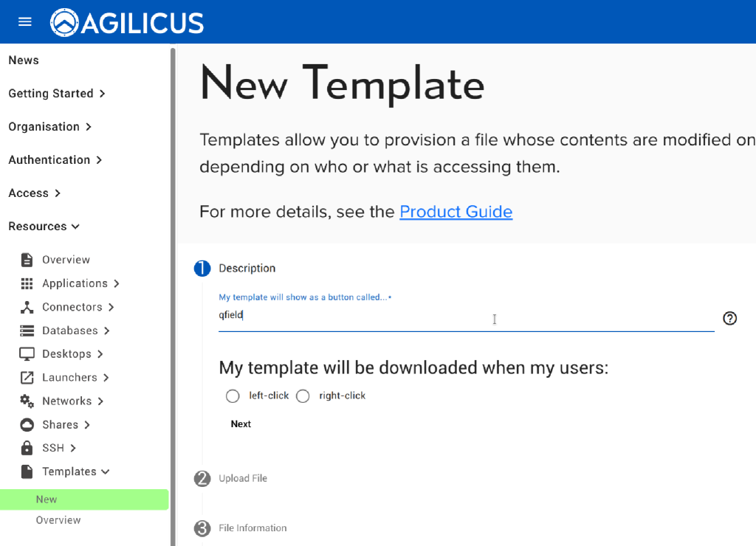
Task: Click the Applications grid icon
Action: pos(27,283)
